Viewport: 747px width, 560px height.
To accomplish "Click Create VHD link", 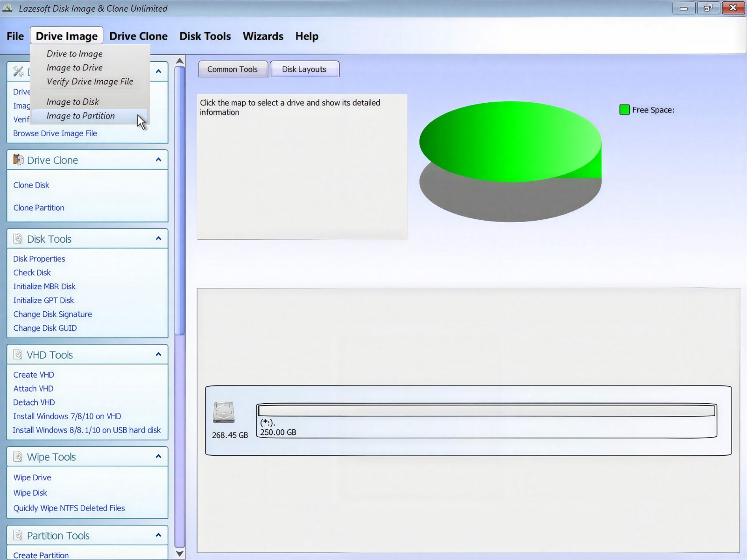I will coord(34,375).
